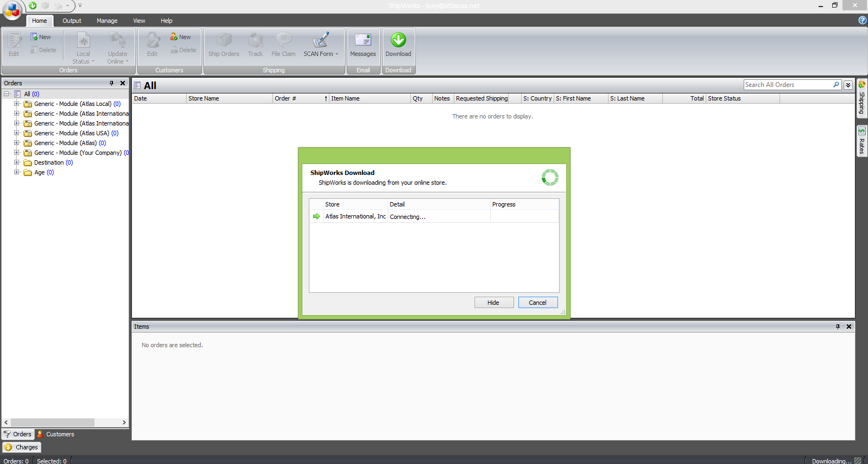Click the green download icon in quick access toolbar

point(33,5)
